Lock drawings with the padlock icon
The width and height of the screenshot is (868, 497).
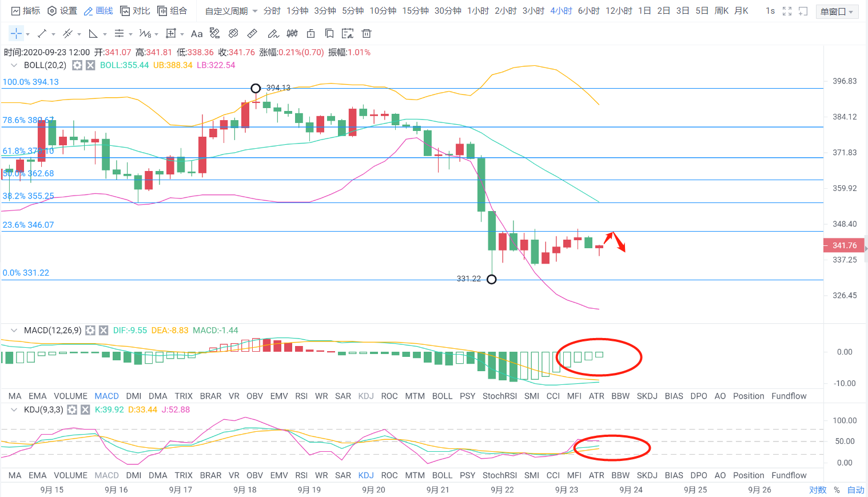tap(311, 34)
